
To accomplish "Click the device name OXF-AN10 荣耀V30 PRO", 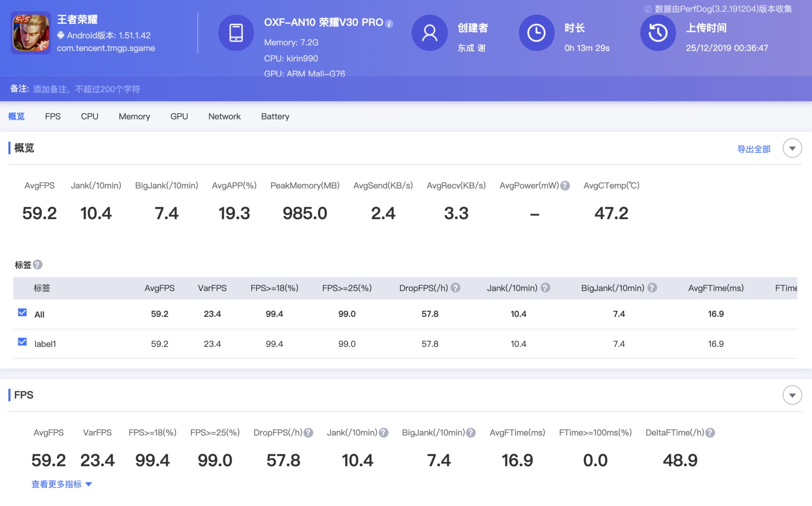I will (324, 22).
